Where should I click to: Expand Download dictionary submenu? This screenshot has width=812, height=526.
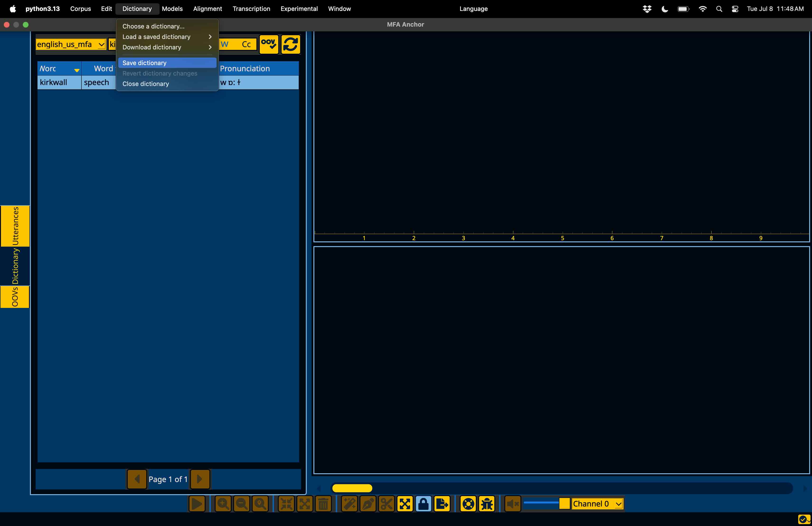pos(167,47)
